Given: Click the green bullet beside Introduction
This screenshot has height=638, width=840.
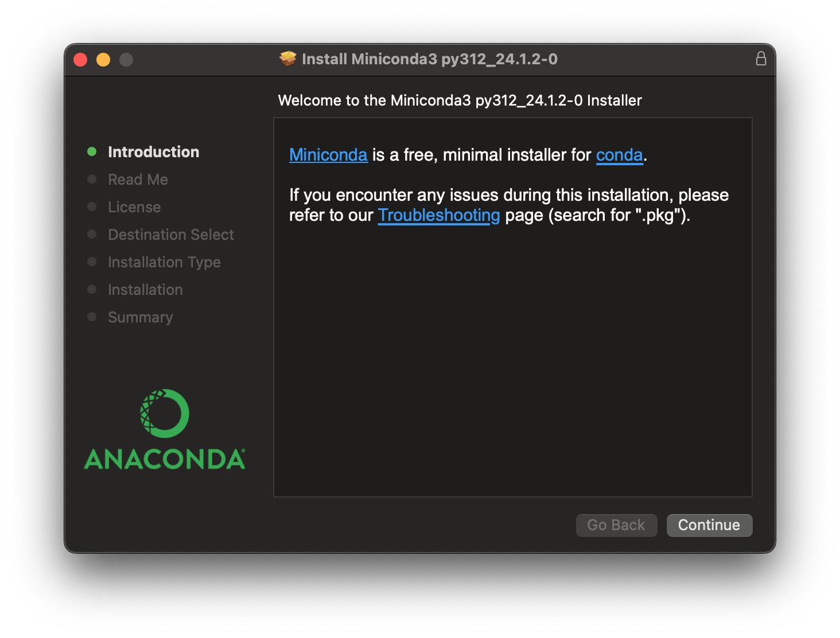Looking at the screenshot, I should (x=92, y=151).
